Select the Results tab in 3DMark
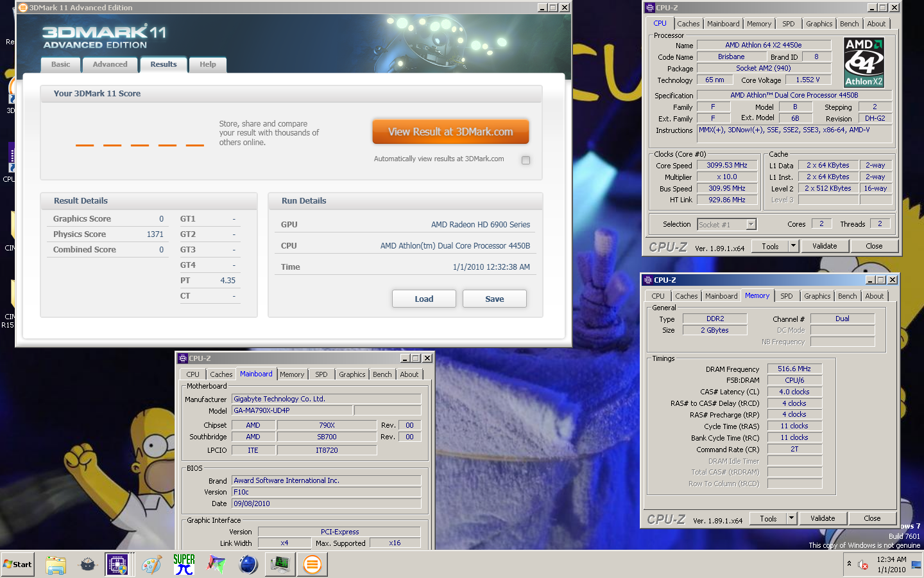Screen dimensions: 924x578 [x=164, y=64]
